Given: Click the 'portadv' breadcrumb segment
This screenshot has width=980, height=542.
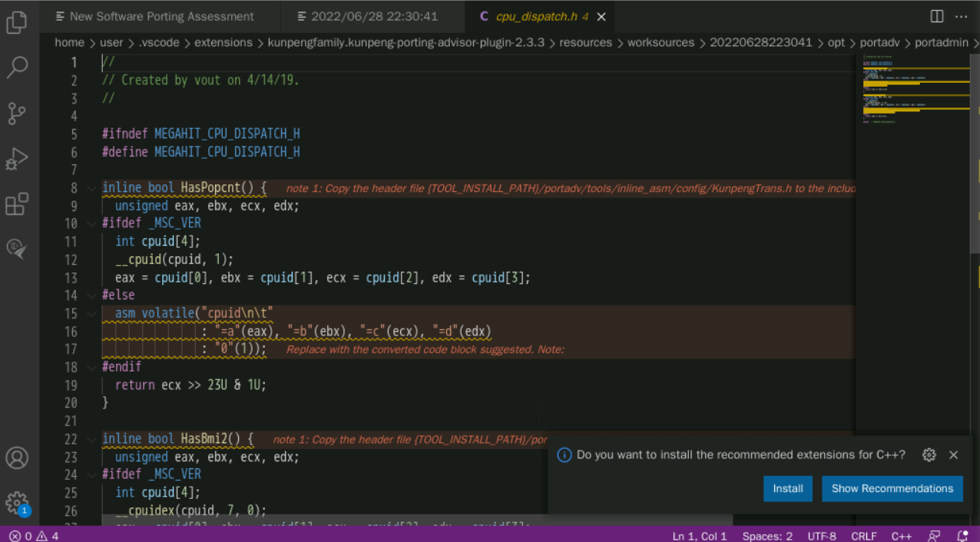Looking at the screenshot, I should 879,42.
